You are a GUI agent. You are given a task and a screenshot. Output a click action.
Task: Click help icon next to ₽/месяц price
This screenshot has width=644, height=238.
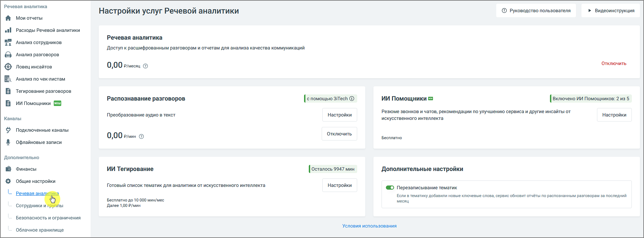pyautogui.click(x=145, y=66)
